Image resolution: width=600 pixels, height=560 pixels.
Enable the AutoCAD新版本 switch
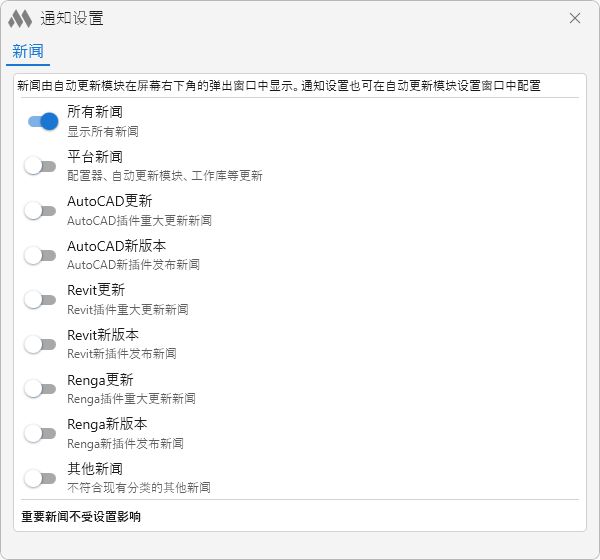(x=40, y=255)
